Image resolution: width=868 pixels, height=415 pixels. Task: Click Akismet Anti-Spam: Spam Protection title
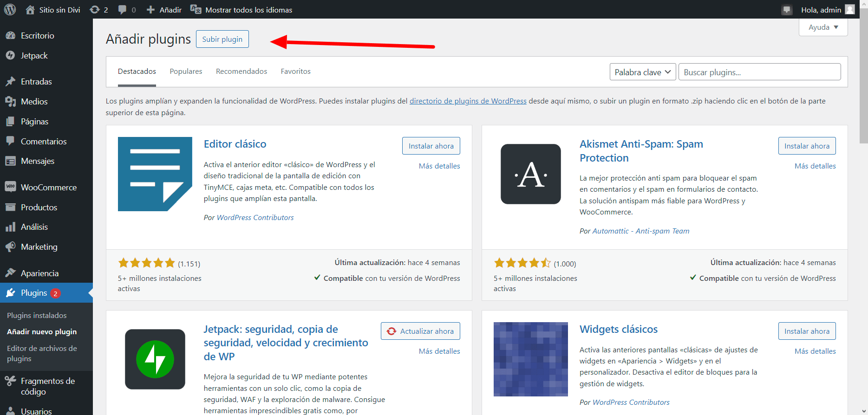641,151
